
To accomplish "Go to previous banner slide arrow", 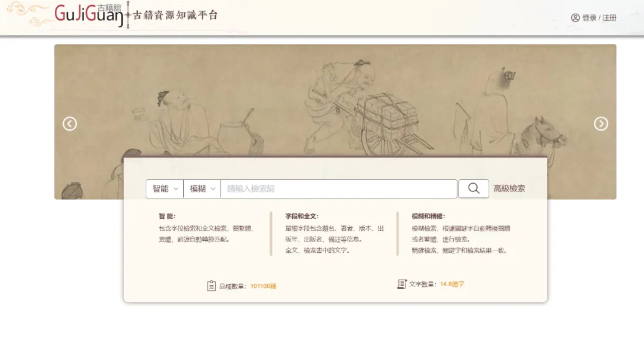I will click(70, 123).
